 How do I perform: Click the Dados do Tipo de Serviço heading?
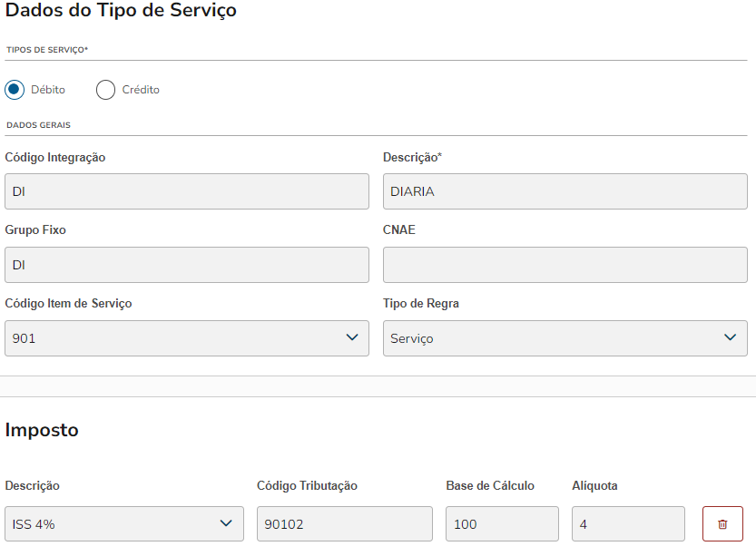tap(121, 11)
